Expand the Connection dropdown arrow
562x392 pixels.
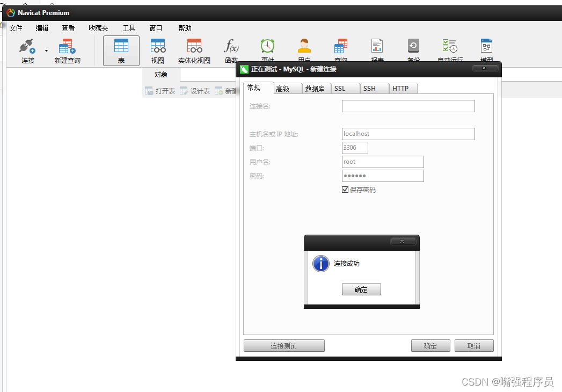pos(46,50)
